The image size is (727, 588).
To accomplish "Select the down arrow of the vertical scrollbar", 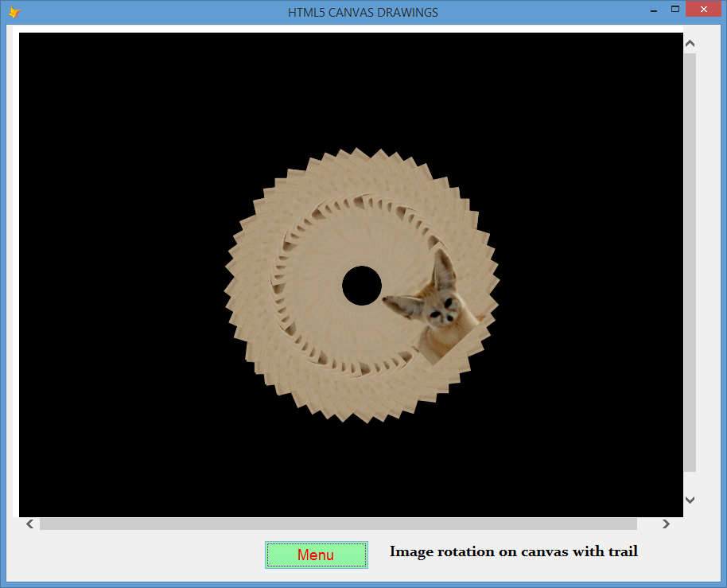I will (x=690, y=500).
